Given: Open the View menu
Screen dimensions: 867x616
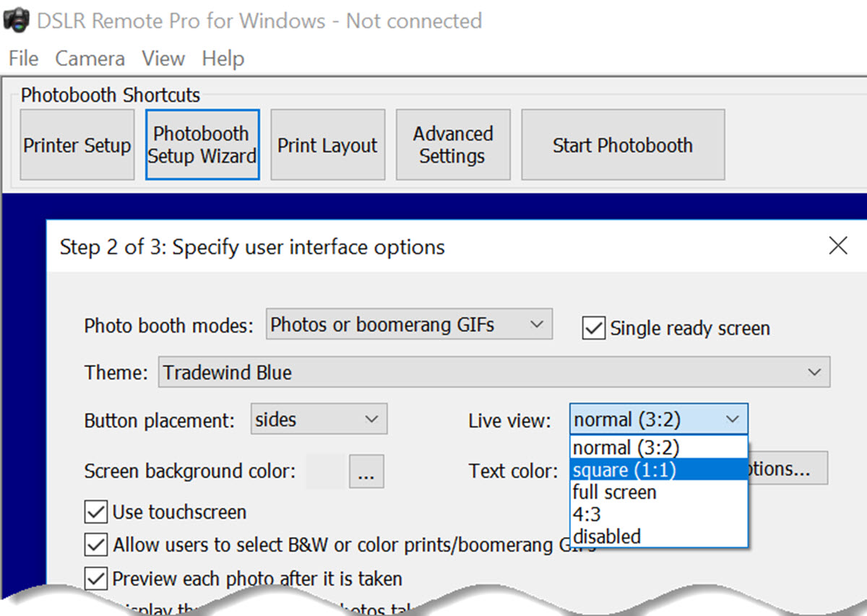Looking at the screenshot, I should click(x=163, y=58).
